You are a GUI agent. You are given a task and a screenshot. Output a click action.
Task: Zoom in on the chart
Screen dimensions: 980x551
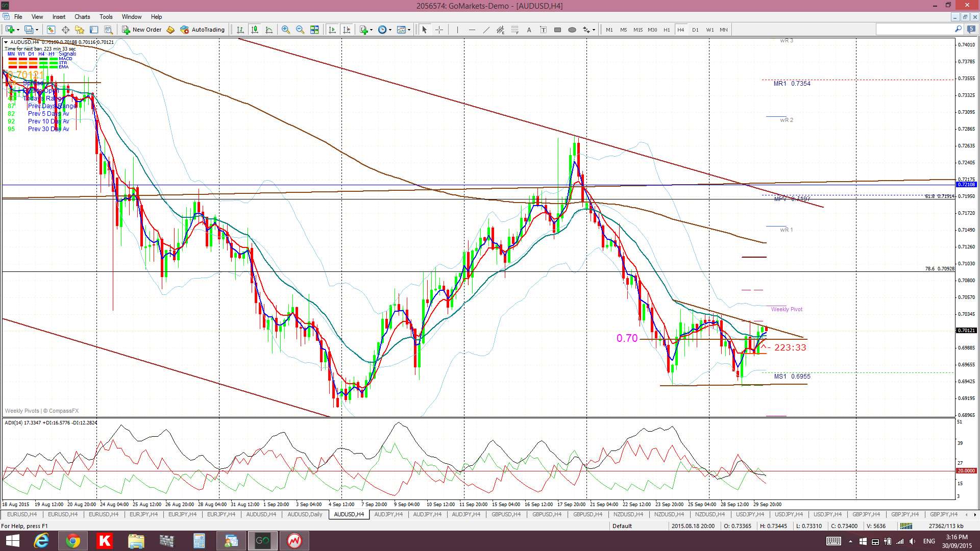pyautogui.click(x=286, y=30)
